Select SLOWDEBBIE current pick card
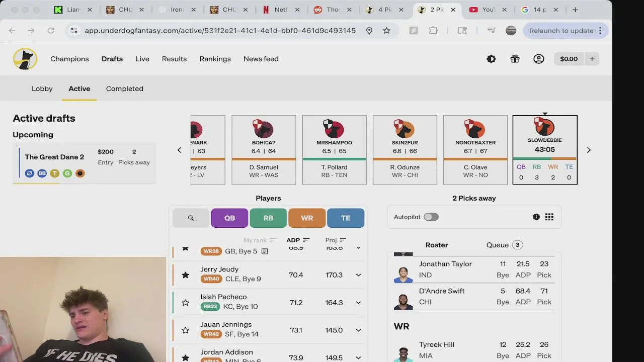The image size is (644, 362). [x=545, y=150]
